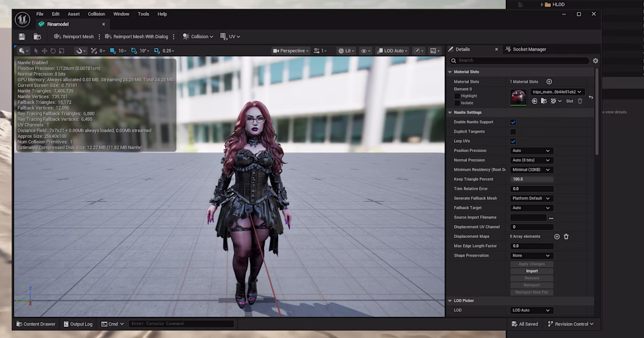Enable Highlight for Element 0
Viewport: 644px width, 338px height.
click(457, 96)
